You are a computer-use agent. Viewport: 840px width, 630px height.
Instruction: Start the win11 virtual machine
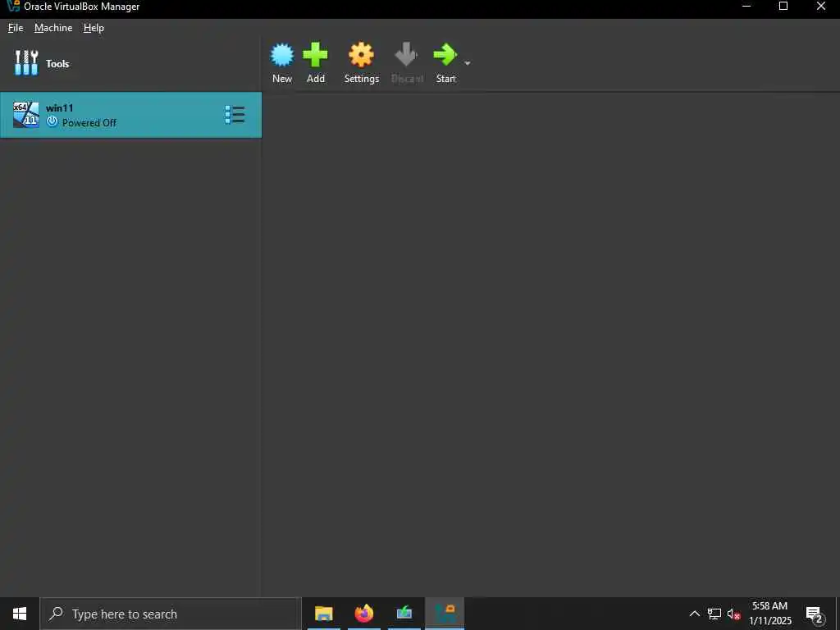(x=445, y=62)
